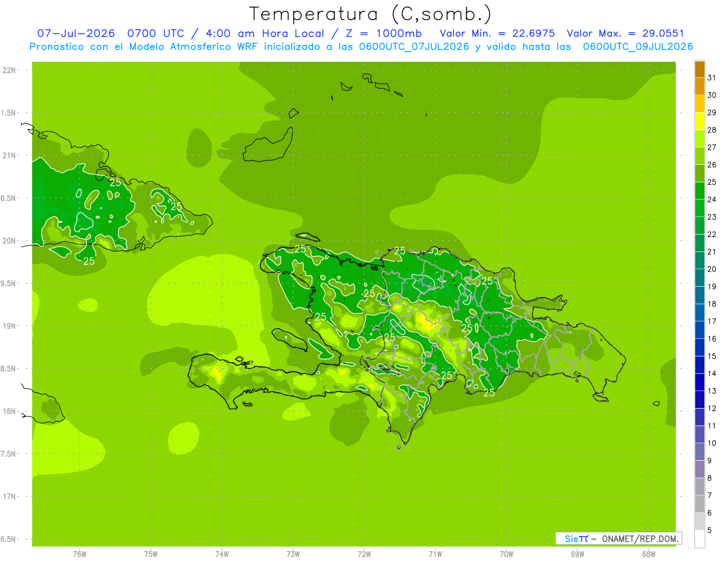Screen dimensions: 728x562
Task: Click the "0700 UTC" time text
Action: 155,33
